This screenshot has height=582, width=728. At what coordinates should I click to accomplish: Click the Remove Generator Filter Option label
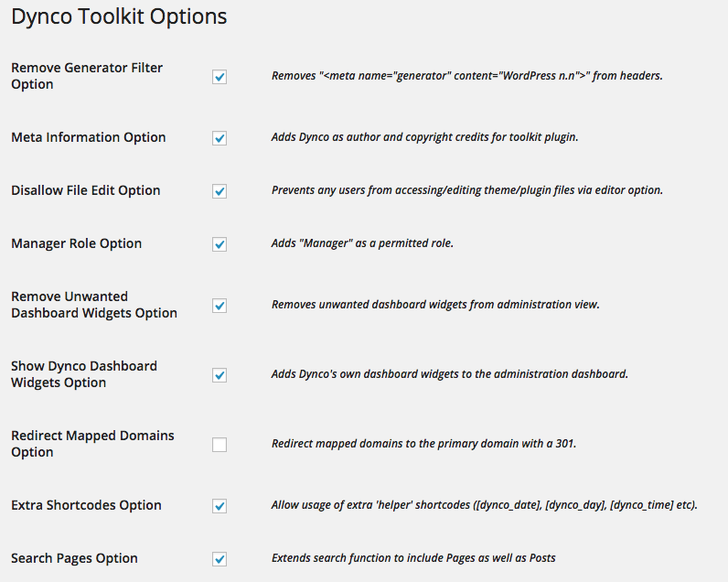pyautogui.click(x=87, y=76)
